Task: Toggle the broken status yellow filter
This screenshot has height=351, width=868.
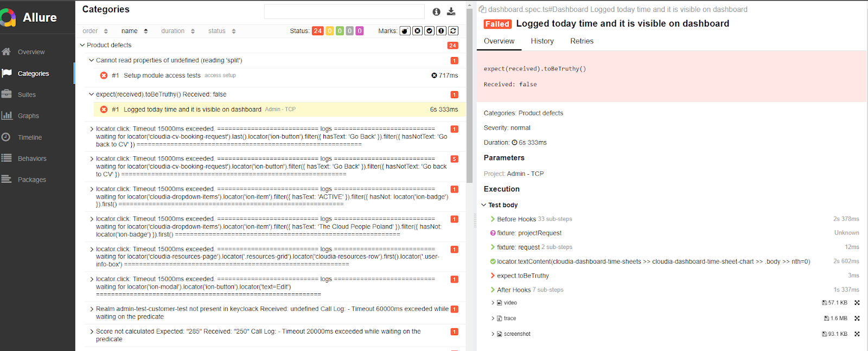Action: [x=329, y=31]
